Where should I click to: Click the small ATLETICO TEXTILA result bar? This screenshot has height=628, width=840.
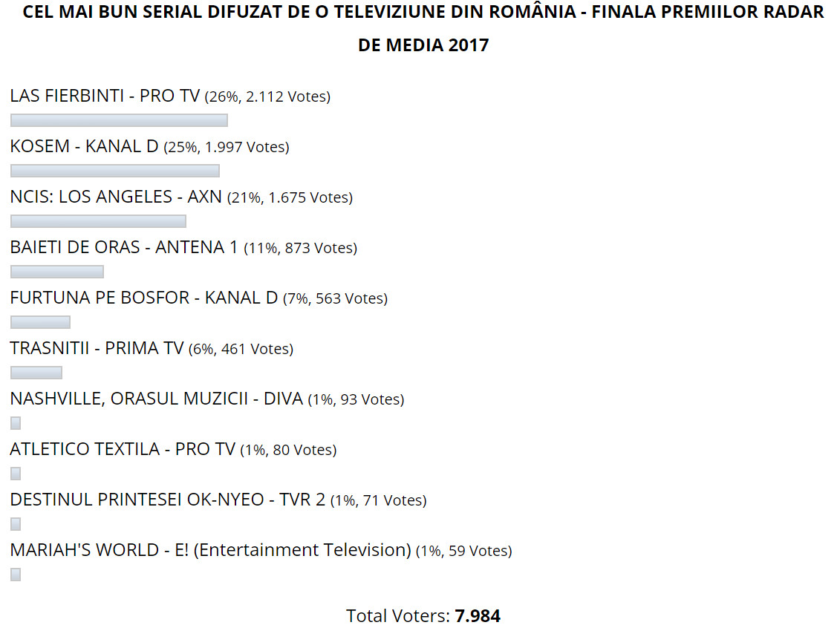coord(16,474)
